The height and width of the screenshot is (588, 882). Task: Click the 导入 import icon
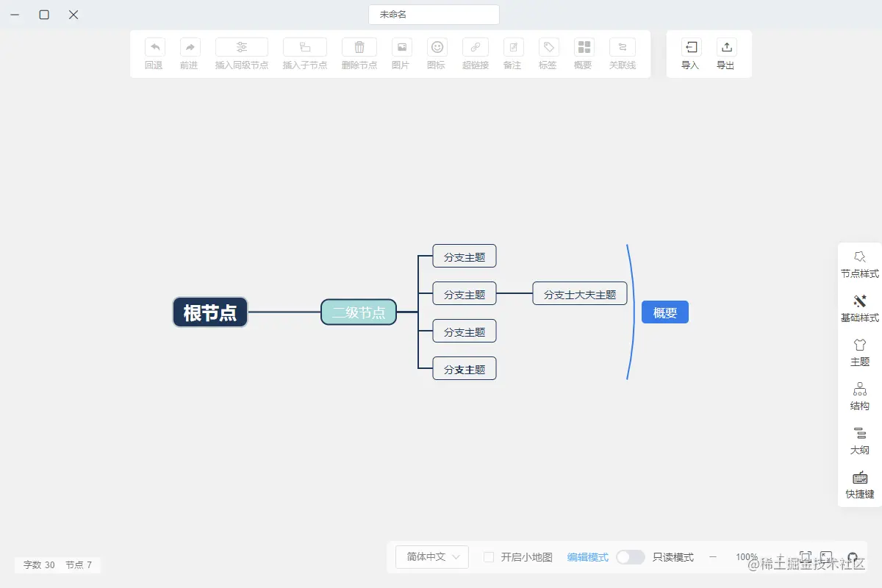click(691, 48)
